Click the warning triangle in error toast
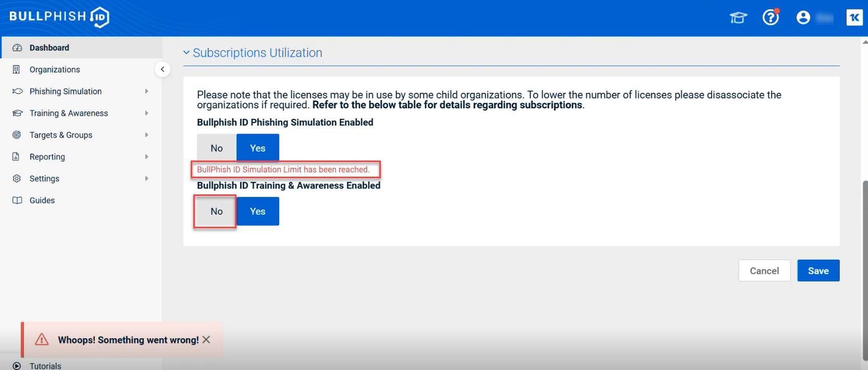Screen dimensions: 868x370 click(42, 340)
